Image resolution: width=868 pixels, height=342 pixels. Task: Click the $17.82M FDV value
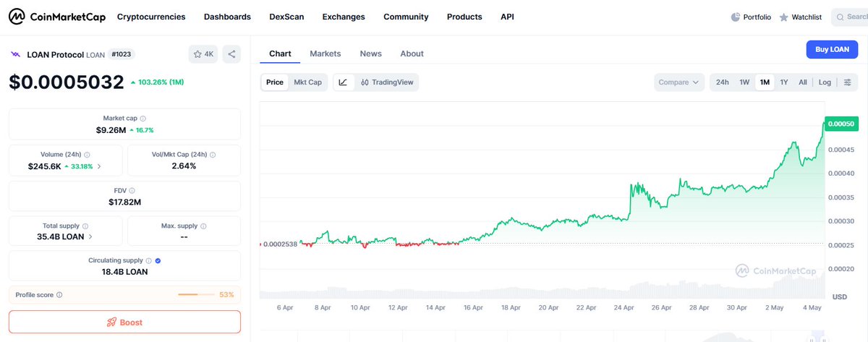coord(124,202)
